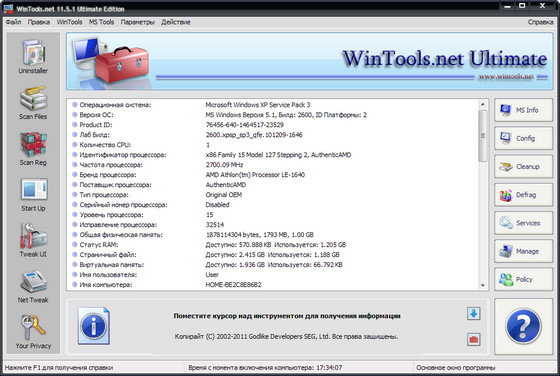Click the small red toolbox icon
Image resolution: width=560 pixels, height=376 pixels.
[474, 339]
